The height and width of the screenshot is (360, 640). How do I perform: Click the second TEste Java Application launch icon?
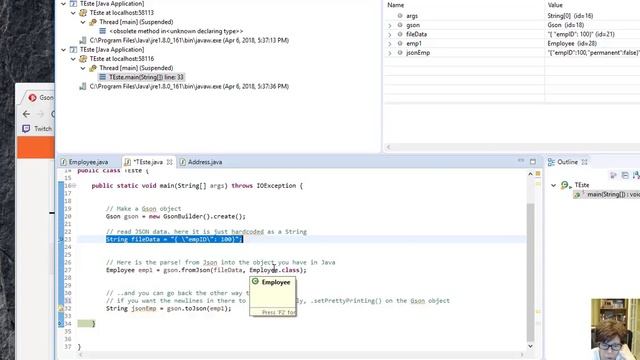pyautogui.click(x=73, y=50)
